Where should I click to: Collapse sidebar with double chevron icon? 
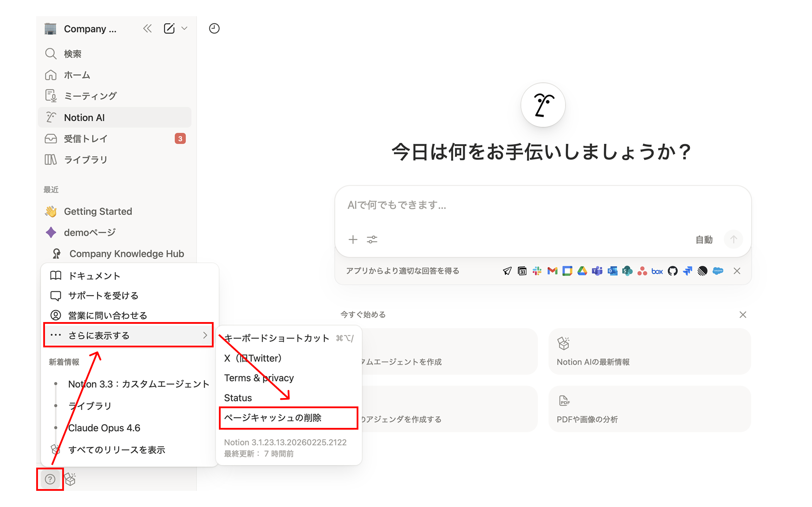point(147,28)
